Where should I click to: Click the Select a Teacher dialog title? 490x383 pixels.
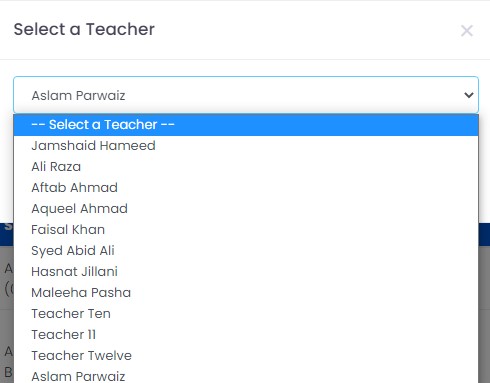(x=84, y=29)
